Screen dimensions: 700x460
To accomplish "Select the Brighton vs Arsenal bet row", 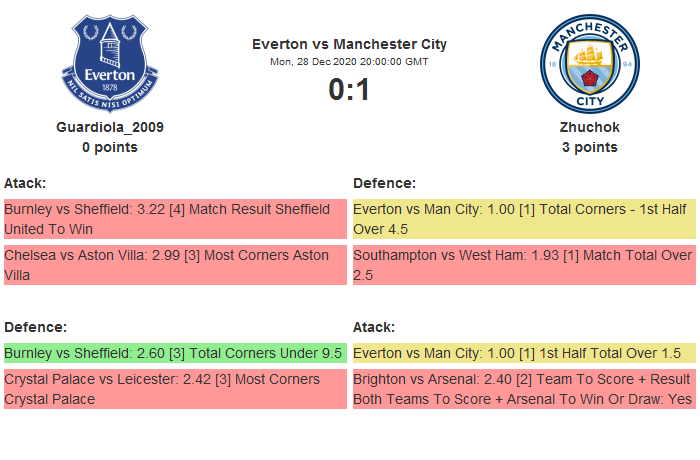I will click(523, 389).
